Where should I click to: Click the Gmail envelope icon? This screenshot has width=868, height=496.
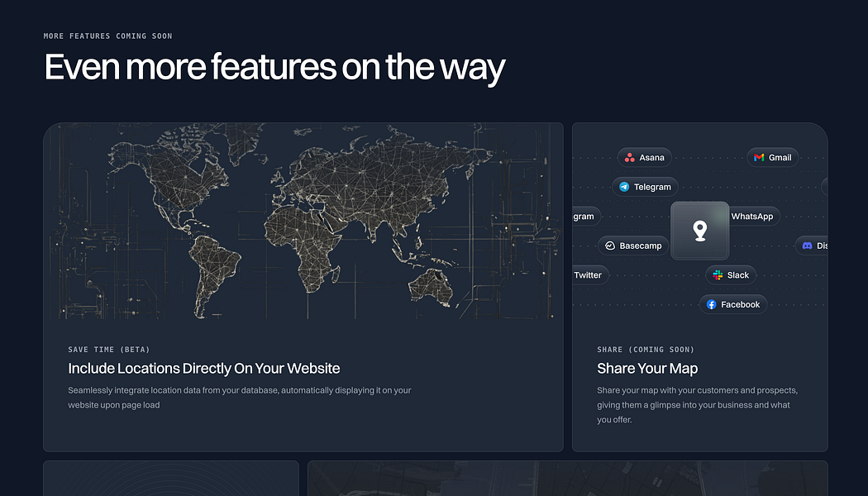[759, 158]
